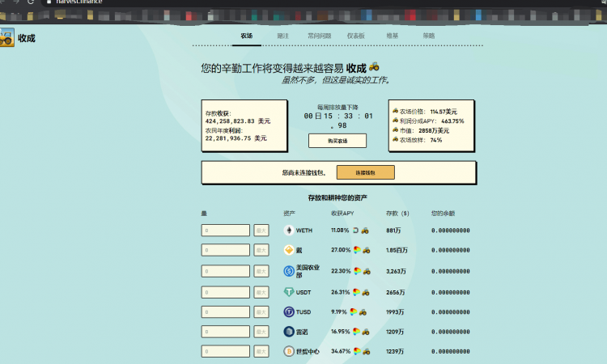Click the rainbow Curve icon in USDT row
Screen dimensions: 607x364
click(357, 292)
